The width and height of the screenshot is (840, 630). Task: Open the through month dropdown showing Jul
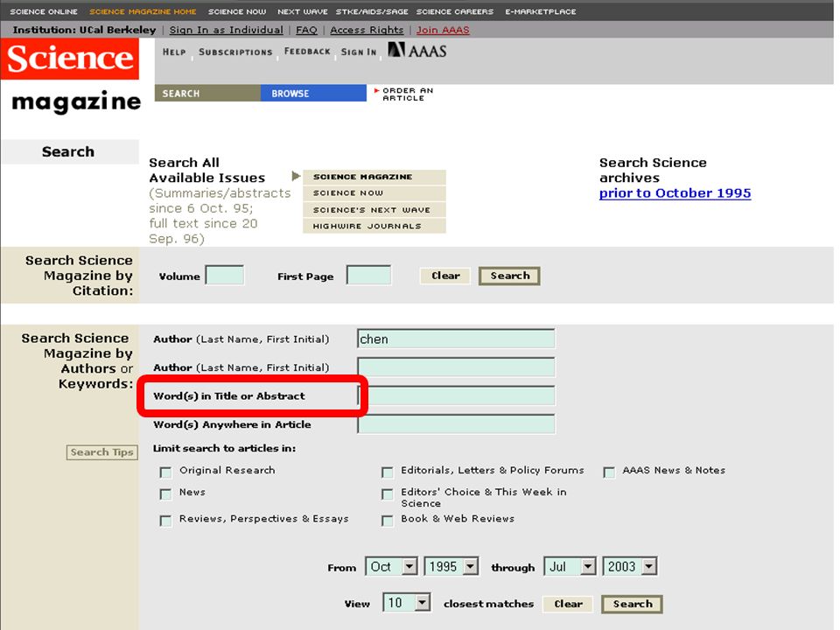570,566
